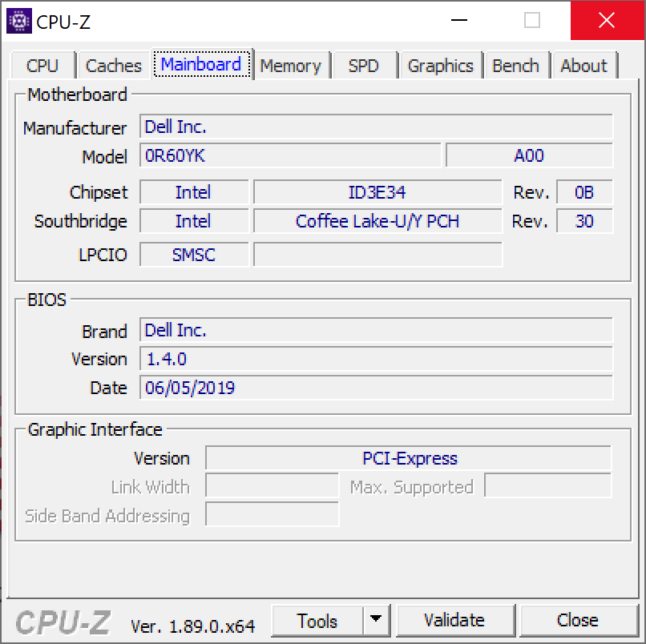This screenshot has width=646, height=644.
Task: Click the model revision A00 field
Action: tap(530, 155)
